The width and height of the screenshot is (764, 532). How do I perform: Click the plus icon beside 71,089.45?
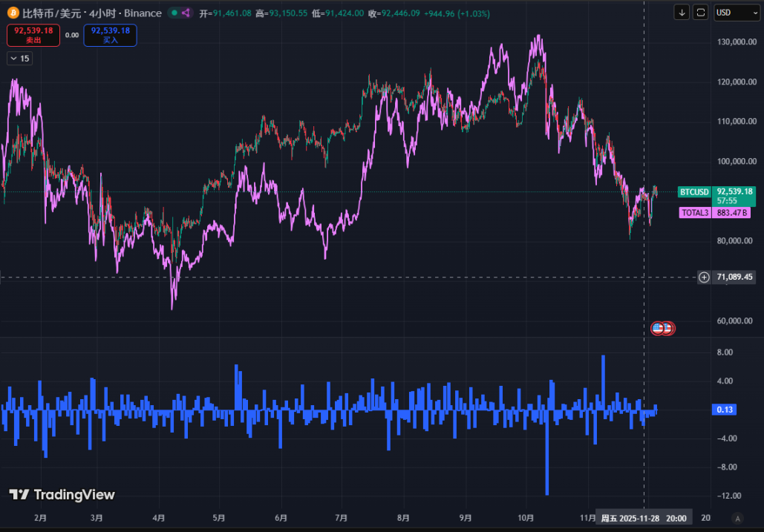pos(704,278)
